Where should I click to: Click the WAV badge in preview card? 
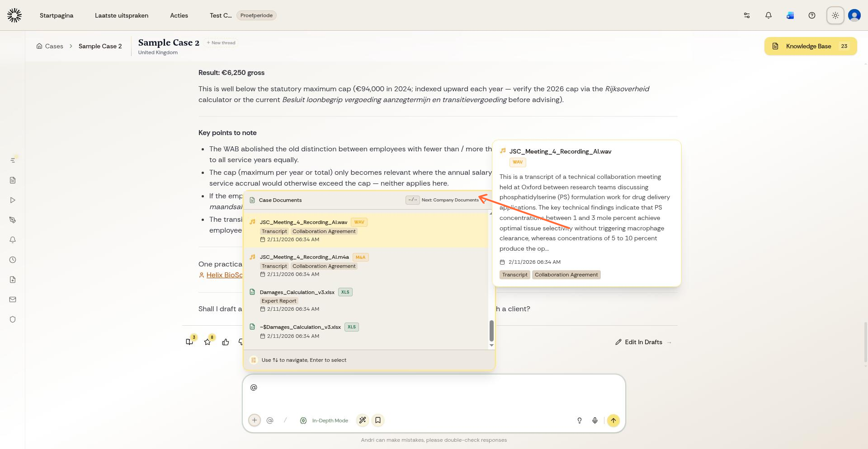click(x=518, y=162)
